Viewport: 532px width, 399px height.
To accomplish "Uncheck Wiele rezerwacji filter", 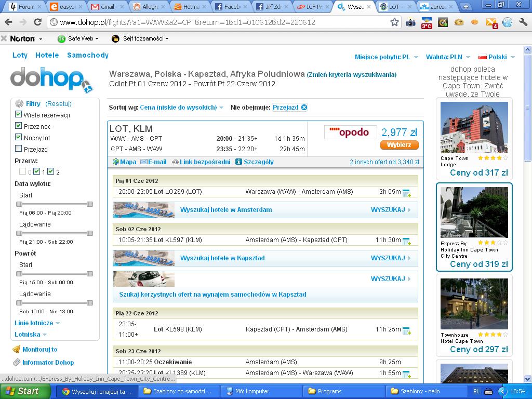I will pyautogui.click(x=18, y=114).
